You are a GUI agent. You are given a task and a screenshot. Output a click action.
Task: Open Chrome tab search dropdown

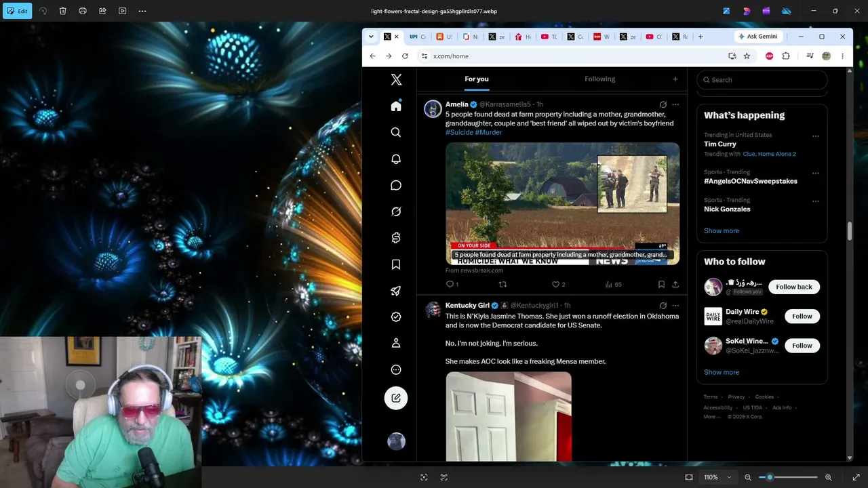pos(371,37)
